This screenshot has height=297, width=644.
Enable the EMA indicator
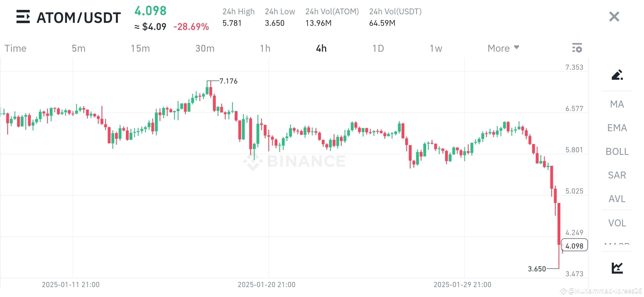click(x=617, y=128)
